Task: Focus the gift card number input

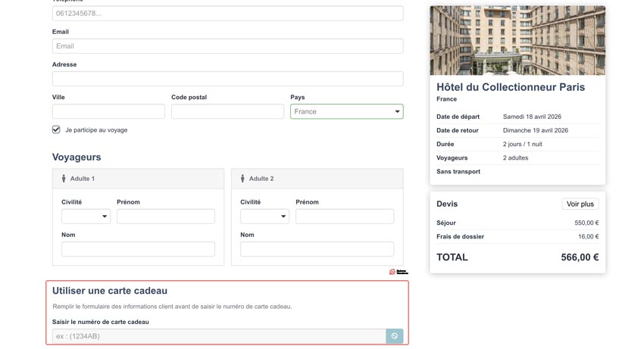Action: click(218, 336)
